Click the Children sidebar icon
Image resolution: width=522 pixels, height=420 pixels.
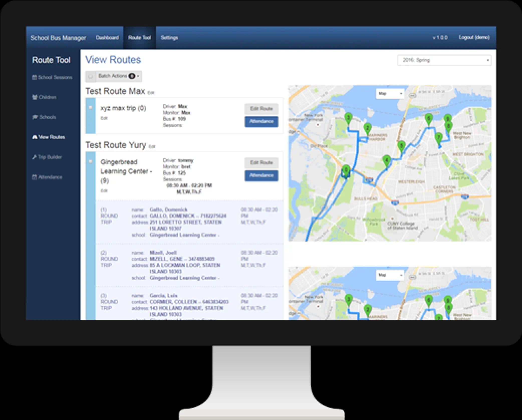coord(35,97)
